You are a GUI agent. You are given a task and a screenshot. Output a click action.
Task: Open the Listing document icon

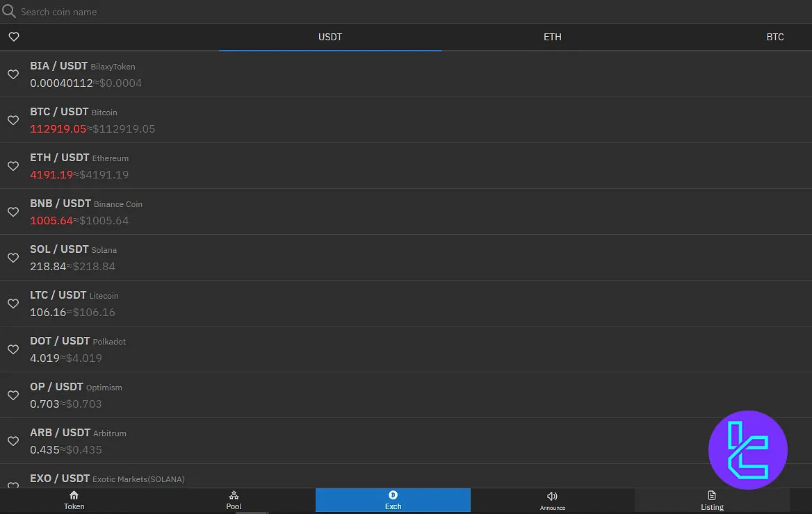(x=712, y=495)
